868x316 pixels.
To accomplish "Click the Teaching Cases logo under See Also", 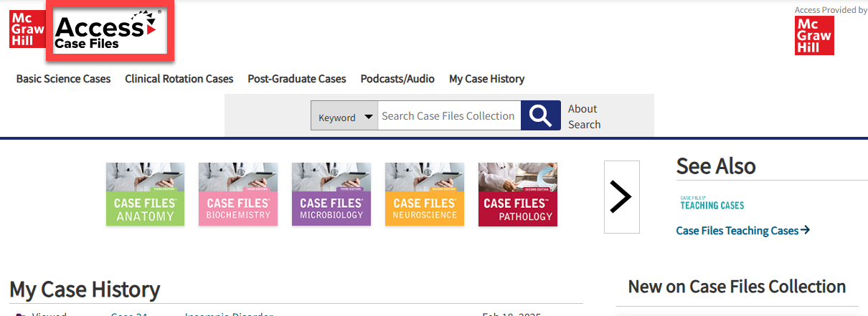I will [x=712, y=203].
